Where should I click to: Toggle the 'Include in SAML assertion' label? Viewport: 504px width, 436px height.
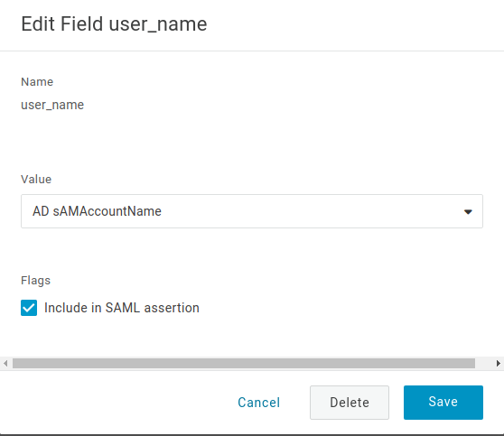point(122,308)
